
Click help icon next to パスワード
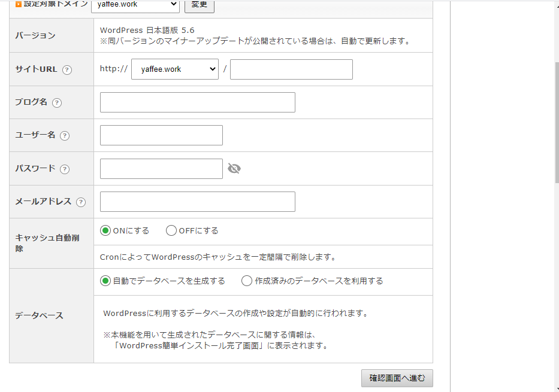pyautogui.click(x=65, y=169)
